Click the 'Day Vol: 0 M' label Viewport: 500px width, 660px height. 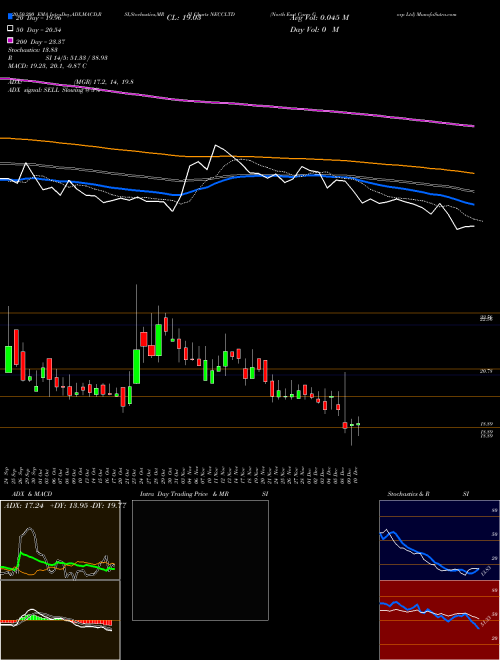click(x=314, y=30)
